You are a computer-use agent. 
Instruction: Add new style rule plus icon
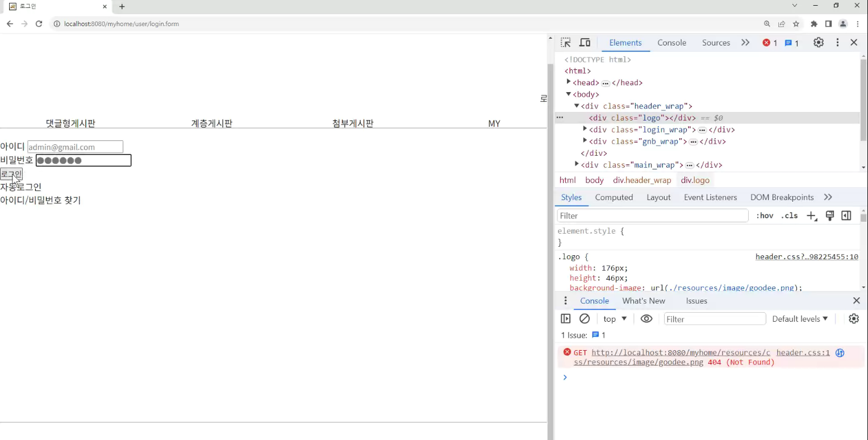click(811, 215)
